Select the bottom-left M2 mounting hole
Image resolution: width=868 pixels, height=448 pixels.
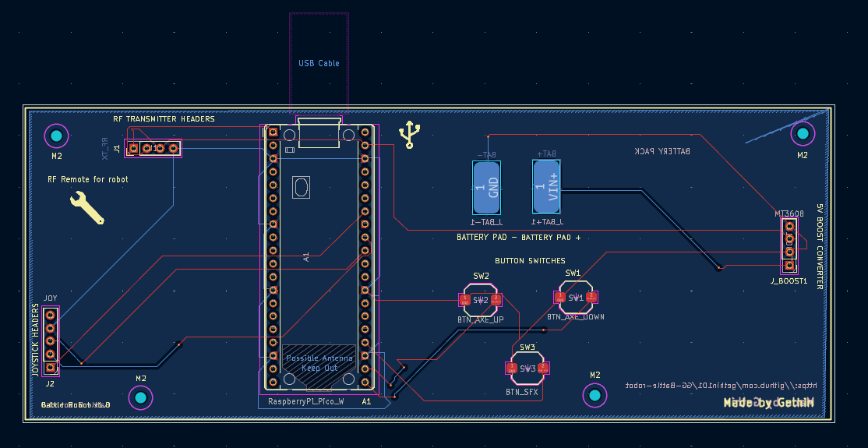pyautogui.click(x=140, y=397)
